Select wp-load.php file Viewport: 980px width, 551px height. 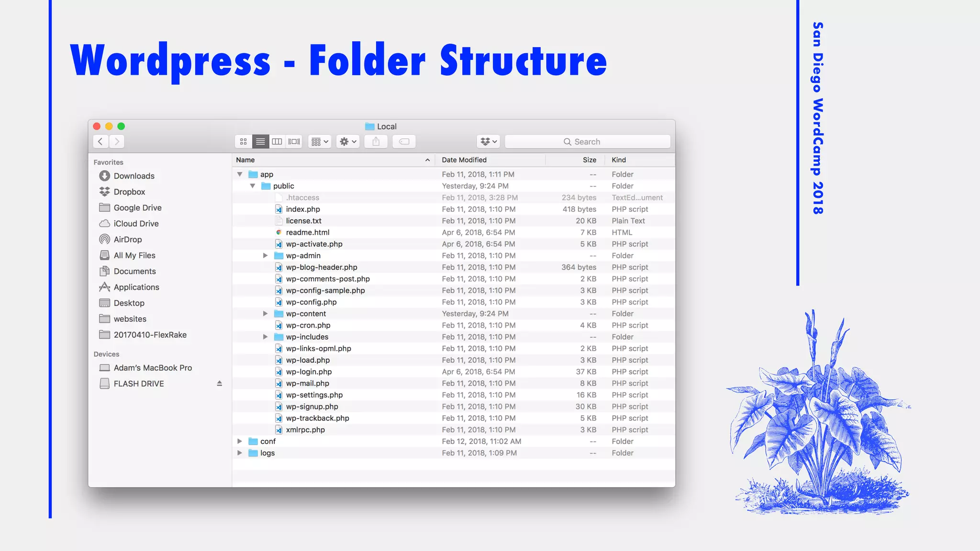tap(454, 360)
